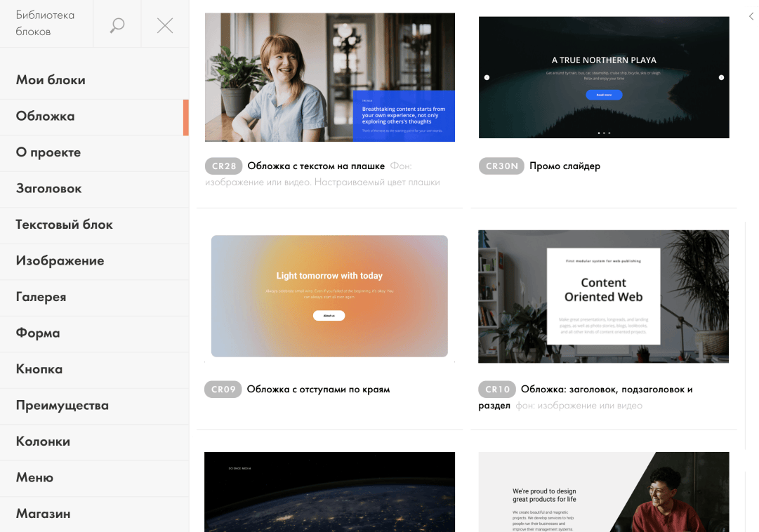Add the CR28 cover block thumbnail
This screenshot has width=759, height=532.
click(x=329, y=77)
